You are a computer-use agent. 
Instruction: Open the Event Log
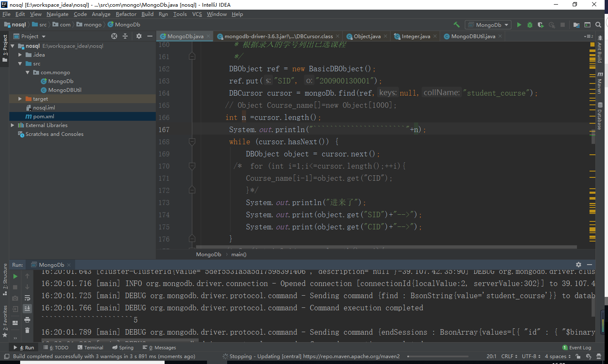tap(577, 348)
